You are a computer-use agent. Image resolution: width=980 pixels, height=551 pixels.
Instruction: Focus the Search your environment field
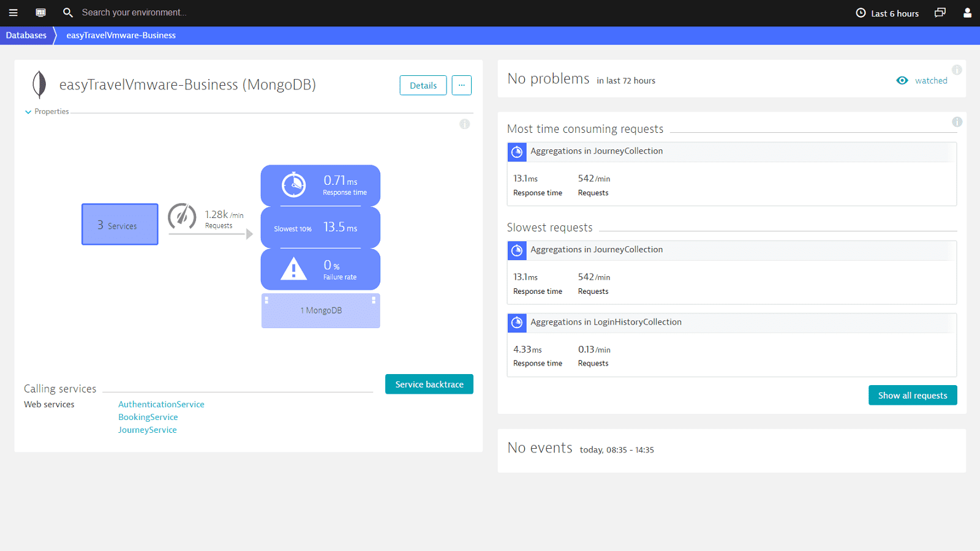(134, 12)
